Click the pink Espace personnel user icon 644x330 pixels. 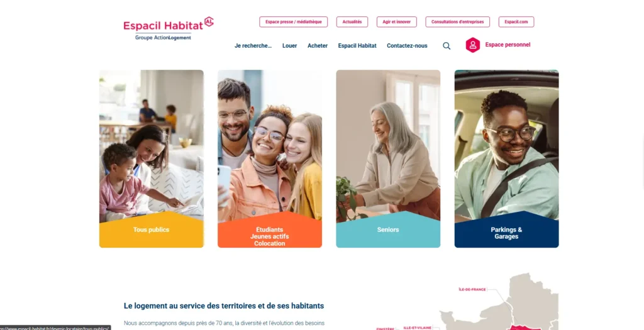473,45
